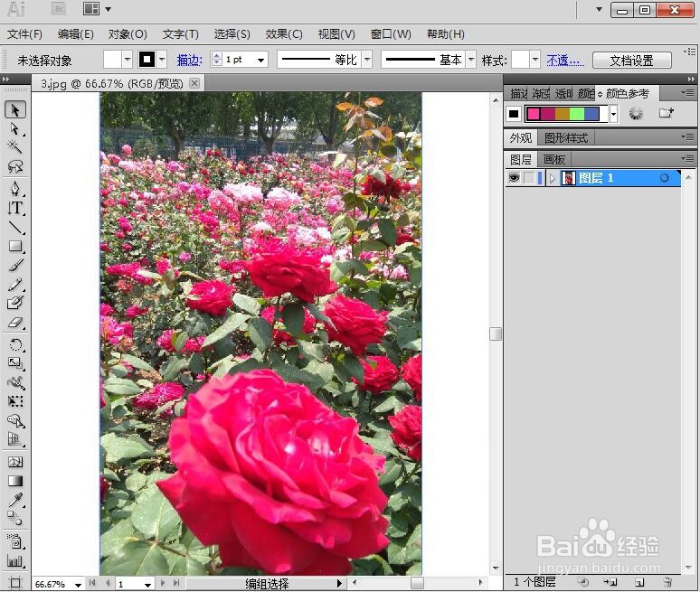Viewport: 700px width, 592px height.
Task: Select the Artboard tool
Action: pyautogui.click(x=15, y=583)
